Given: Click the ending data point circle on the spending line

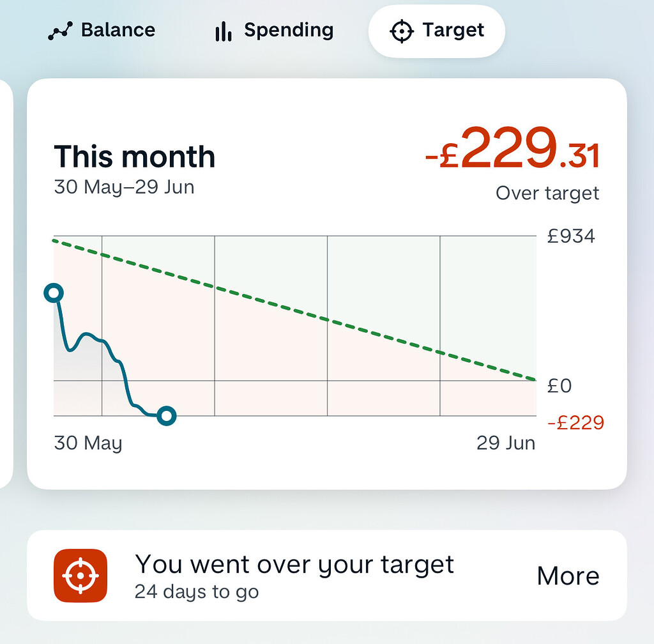Looking at the screenshot, I should tap(167, 416).
